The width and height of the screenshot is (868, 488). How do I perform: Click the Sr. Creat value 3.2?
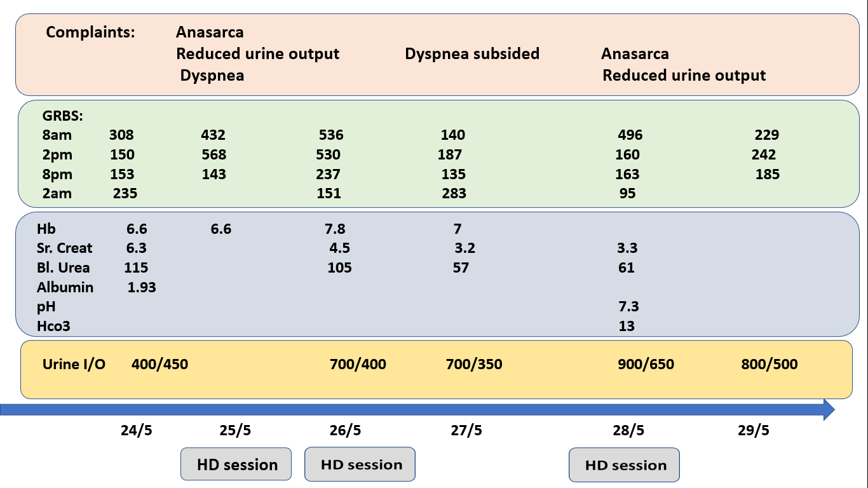coord(465,248)
